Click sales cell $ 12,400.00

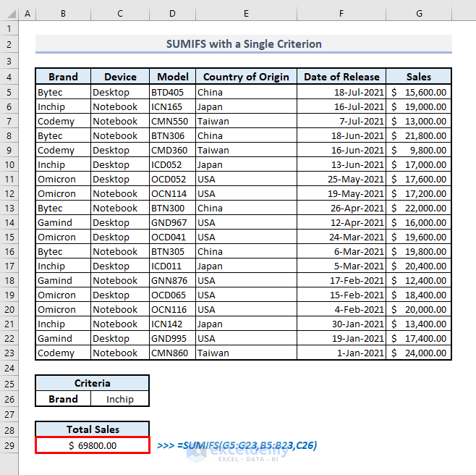419,280
